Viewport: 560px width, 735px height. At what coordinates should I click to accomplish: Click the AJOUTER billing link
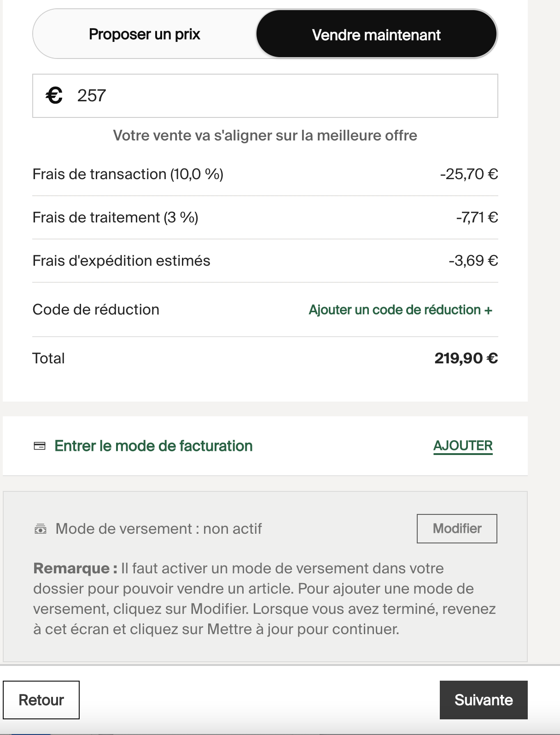[x=463, y=446]
